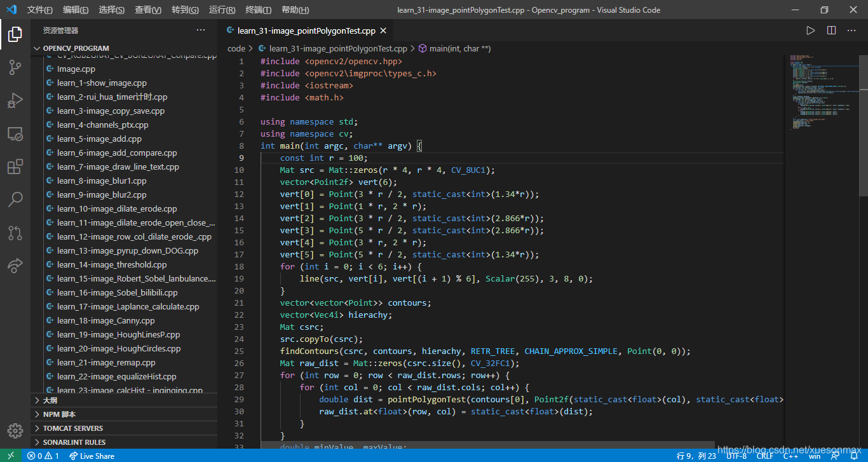
Task: Click the file name breadcrumb segment
Action: coord(338,48)
